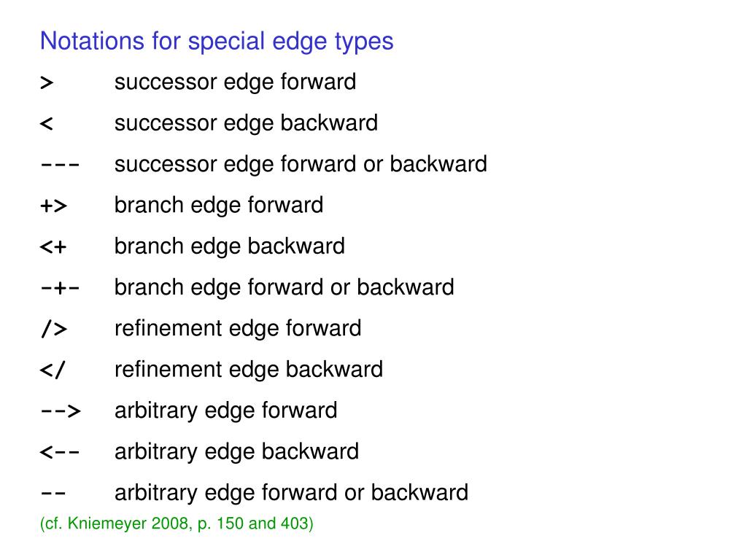
Task: Select the '---' successor edge symbol
Action: click(60, 166)
